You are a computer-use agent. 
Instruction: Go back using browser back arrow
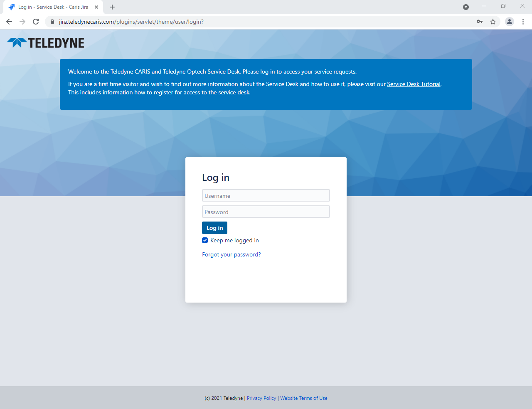coord(9,22)
